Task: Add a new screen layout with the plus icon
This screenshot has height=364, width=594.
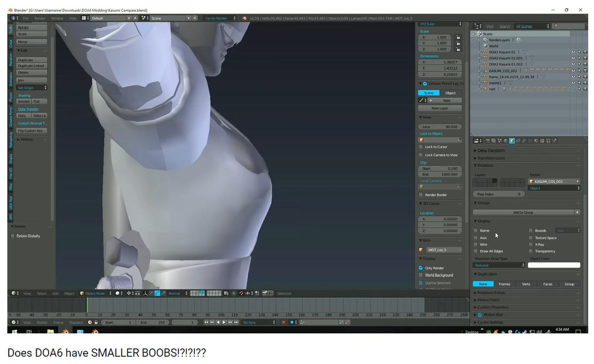Action: [129, 18]
